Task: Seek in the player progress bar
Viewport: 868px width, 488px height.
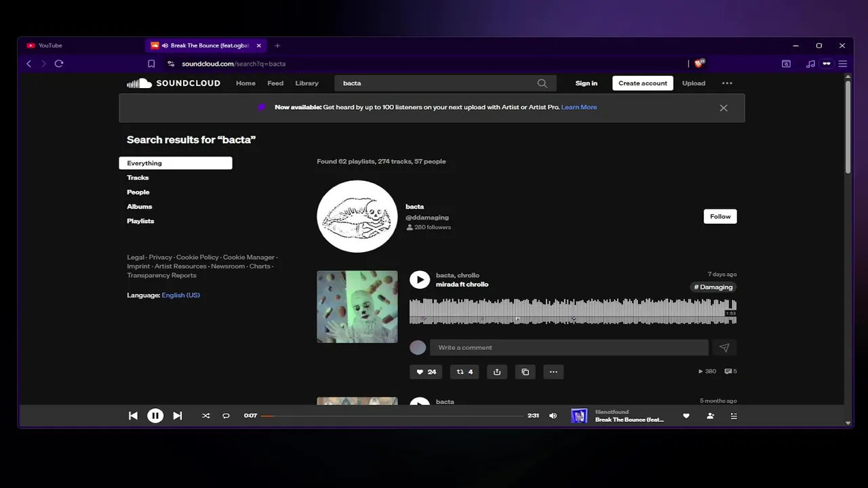Action: (392, 415)
